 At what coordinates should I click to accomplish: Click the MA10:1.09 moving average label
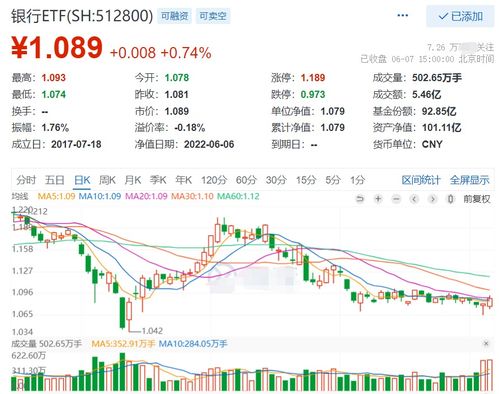pyautogui.click(x=100, y=196)
